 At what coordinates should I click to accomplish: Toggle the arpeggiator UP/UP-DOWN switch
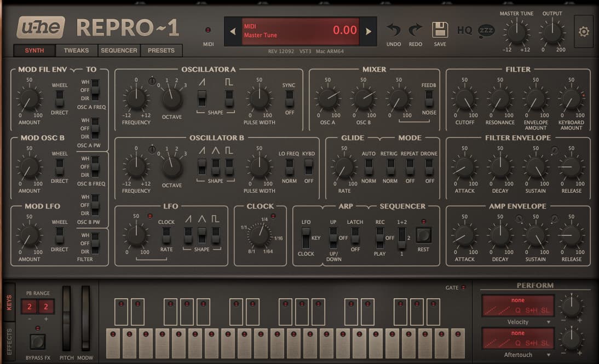[333, 238]
